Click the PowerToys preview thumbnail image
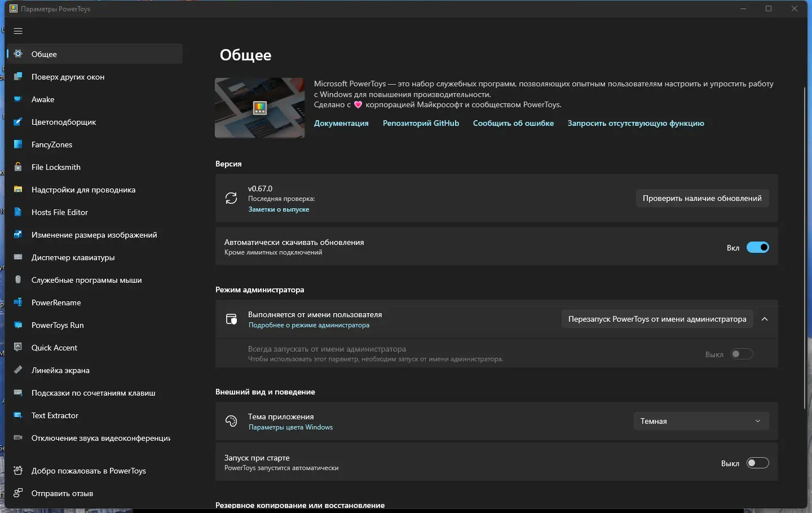 259,108
